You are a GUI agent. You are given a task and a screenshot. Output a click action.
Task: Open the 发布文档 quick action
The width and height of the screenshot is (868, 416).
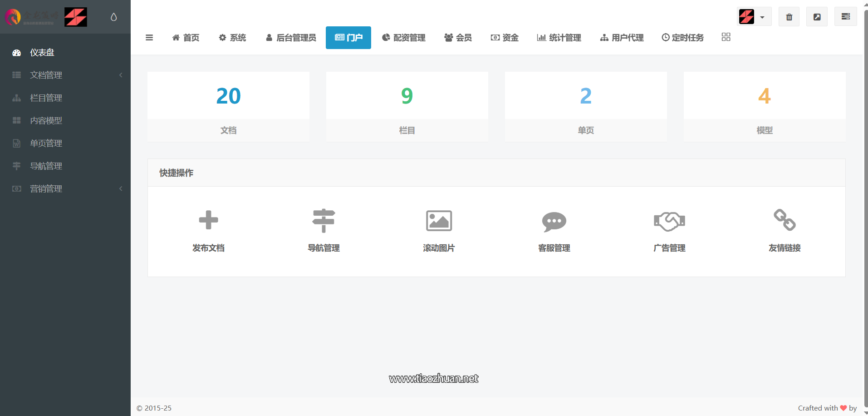[x=208, y=229]
